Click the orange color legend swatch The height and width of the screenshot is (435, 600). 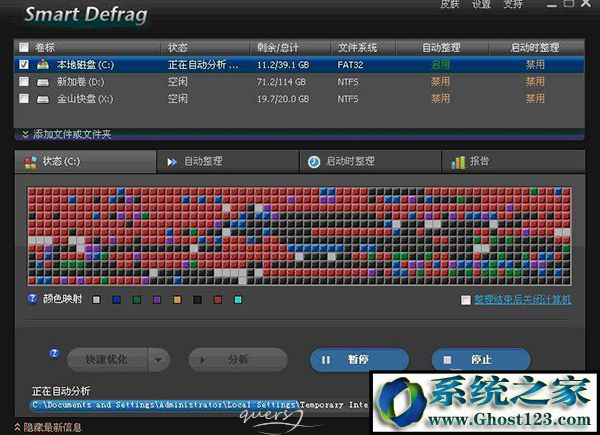(177, 300)
